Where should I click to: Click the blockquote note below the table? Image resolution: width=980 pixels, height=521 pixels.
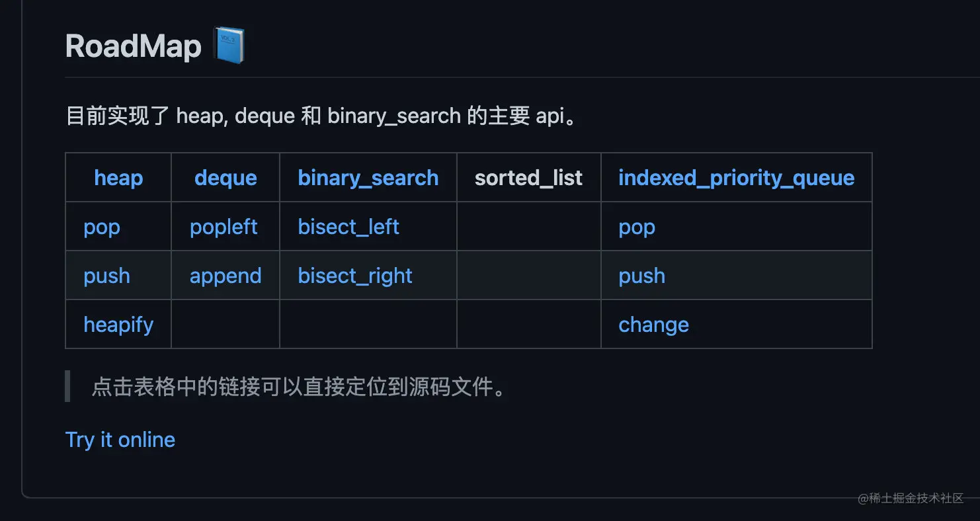299,387
